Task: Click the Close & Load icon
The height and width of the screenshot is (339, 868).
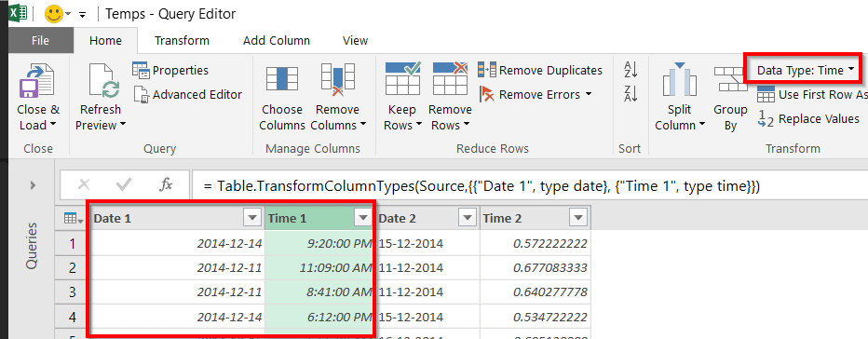Action: click(37, 81)
